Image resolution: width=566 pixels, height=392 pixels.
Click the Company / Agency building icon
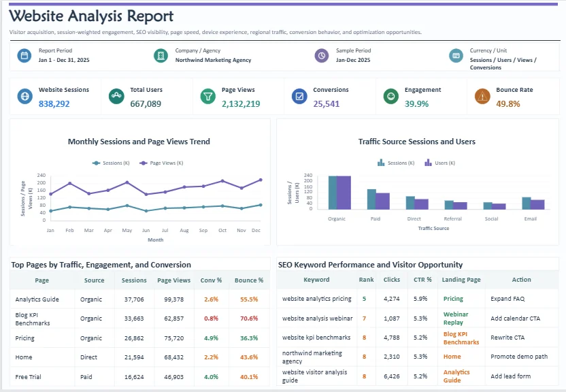pyautogui.click(x=161, y=56)
